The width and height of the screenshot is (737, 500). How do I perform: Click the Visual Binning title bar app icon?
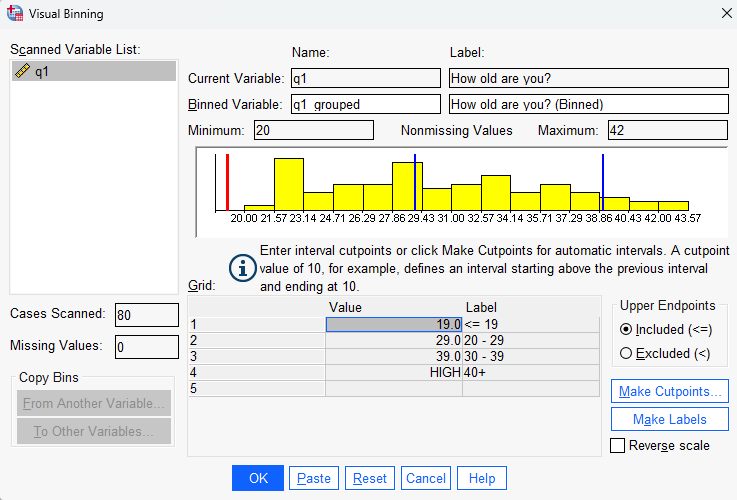pos(16,14)
